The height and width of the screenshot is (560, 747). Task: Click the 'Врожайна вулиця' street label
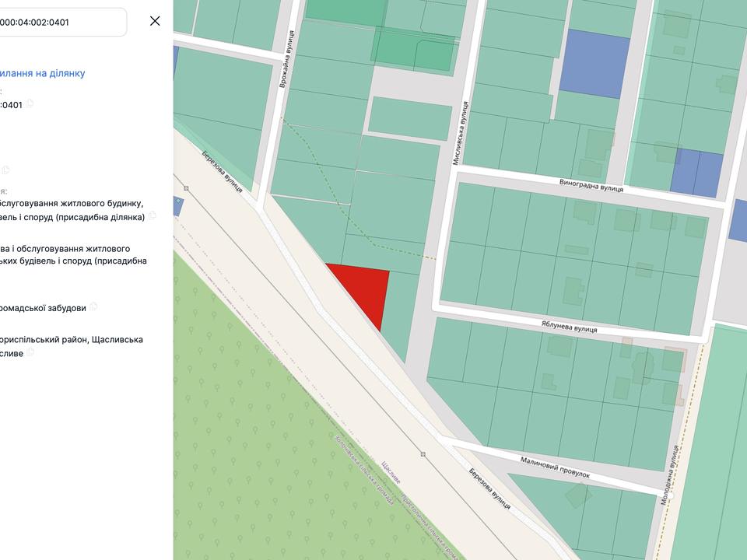point(286,60)
